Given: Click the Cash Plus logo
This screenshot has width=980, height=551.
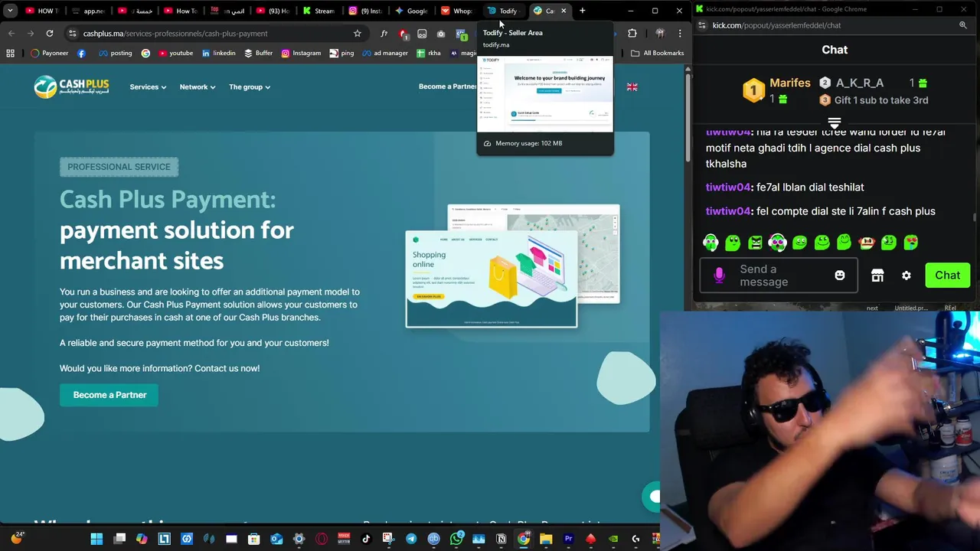Looking at the screenshot, I should pyautogui.click(x=71, y=86).
